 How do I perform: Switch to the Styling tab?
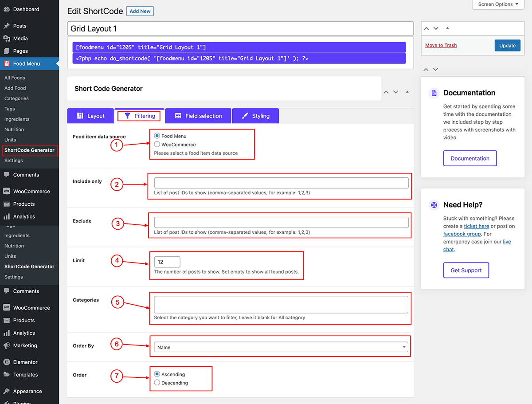click(255, 116)
